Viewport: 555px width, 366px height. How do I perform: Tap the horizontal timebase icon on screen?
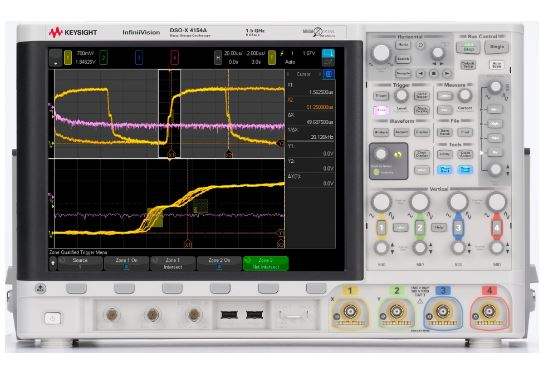point(218,57)
